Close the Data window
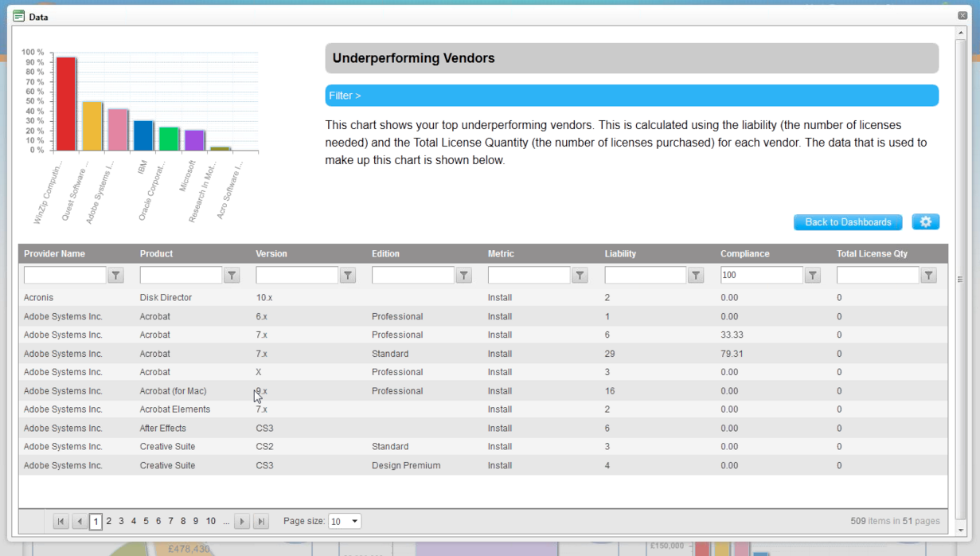This screenshot has width=980, height=556. (x=962, y=16)
